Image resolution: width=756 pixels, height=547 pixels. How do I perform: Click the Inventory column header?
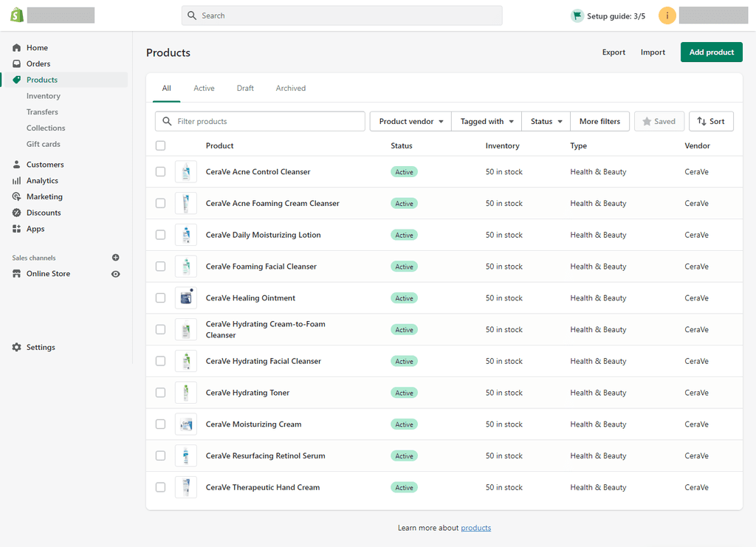click(x=502, y=145)
